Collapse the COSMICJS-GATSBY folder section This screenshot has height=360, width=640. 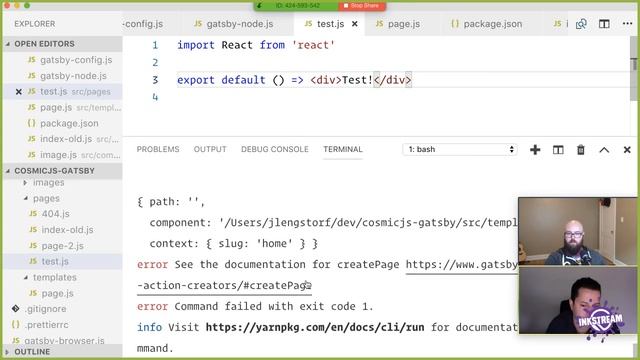tap(62, 171)
